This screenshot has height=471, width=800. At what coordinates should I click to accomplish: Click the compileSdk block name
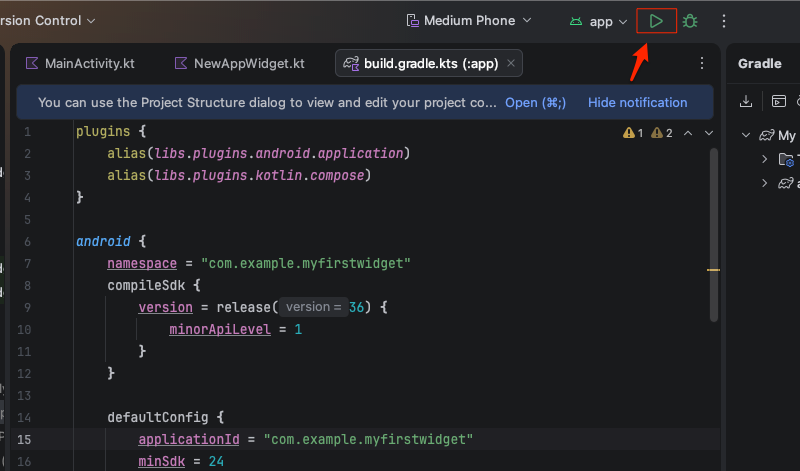(146, 285)
